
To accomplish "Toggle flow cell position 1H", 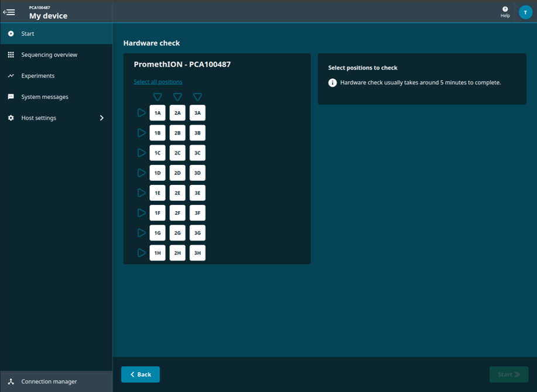I will coord(158,253).
